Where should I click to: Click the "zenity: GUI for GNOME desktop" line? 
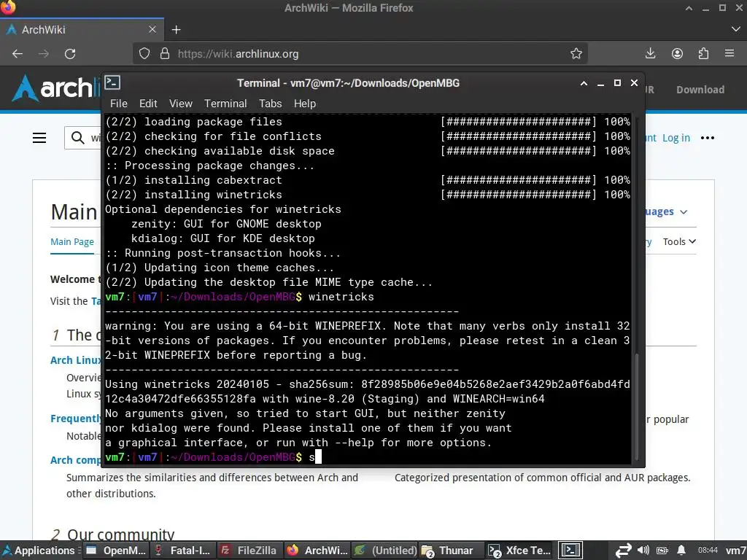point(226,224)
